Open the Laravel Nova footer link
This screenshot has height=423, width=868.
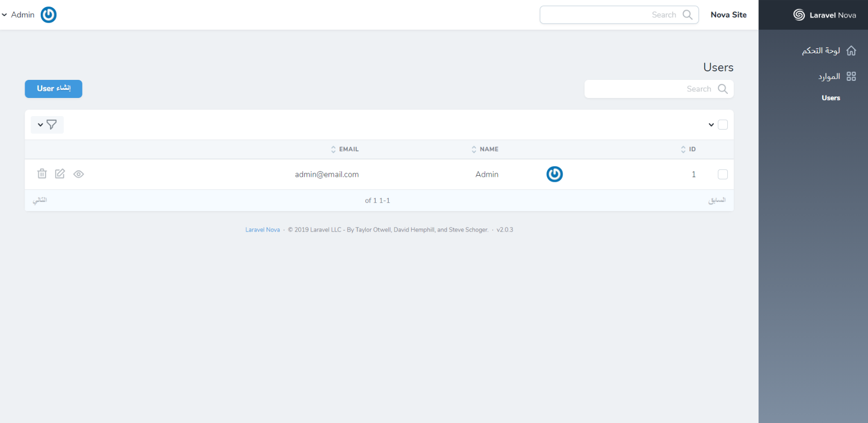262,230
